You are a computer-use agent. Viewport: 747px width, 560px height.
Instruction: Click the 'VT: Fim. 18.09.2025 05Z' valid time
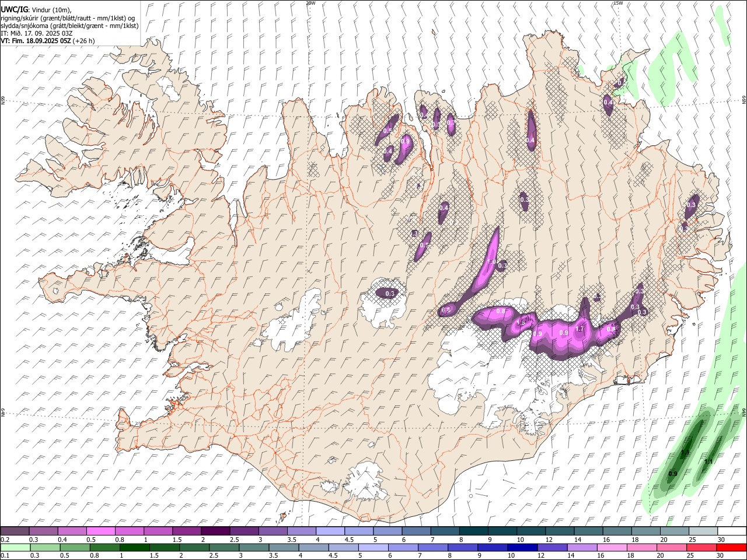(36, 41)
